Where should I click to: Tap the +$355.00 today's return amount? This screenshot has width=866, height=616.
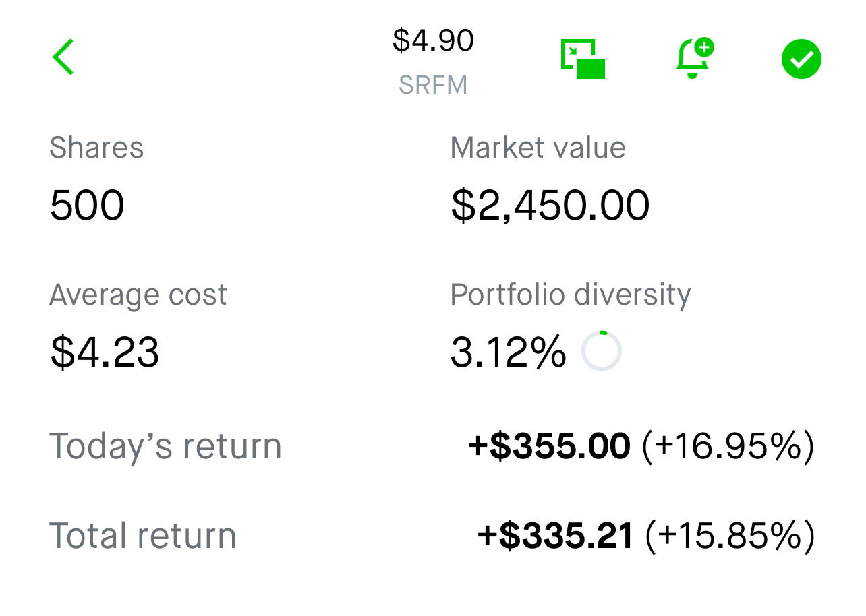549,446
